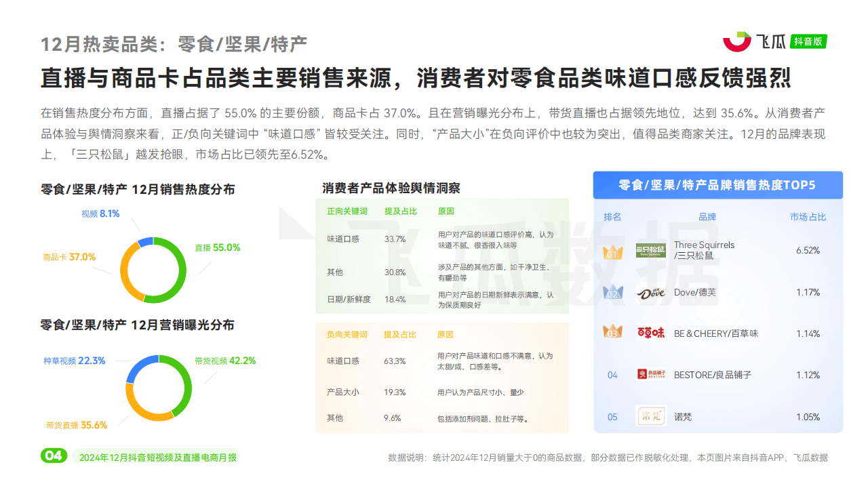Click the 30.8% 其他 value
The image size is (868, 488).
[395, 272]
